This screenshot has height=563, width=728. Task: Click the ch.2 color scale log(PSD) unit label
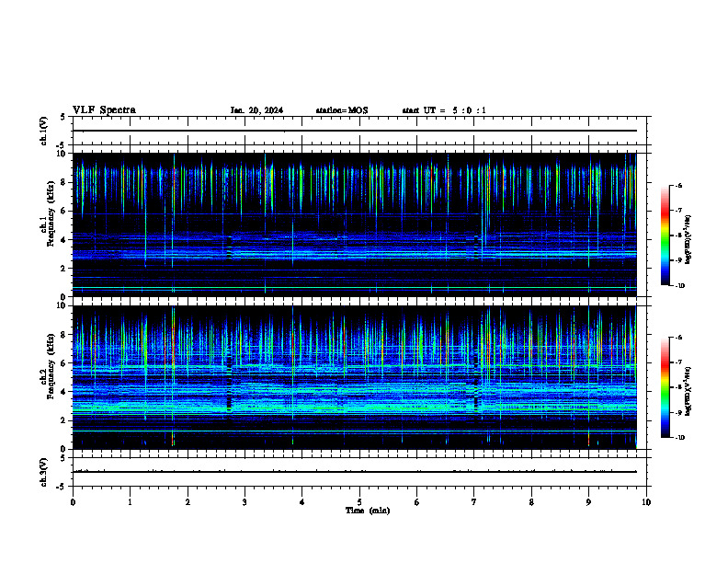(688, 391)
